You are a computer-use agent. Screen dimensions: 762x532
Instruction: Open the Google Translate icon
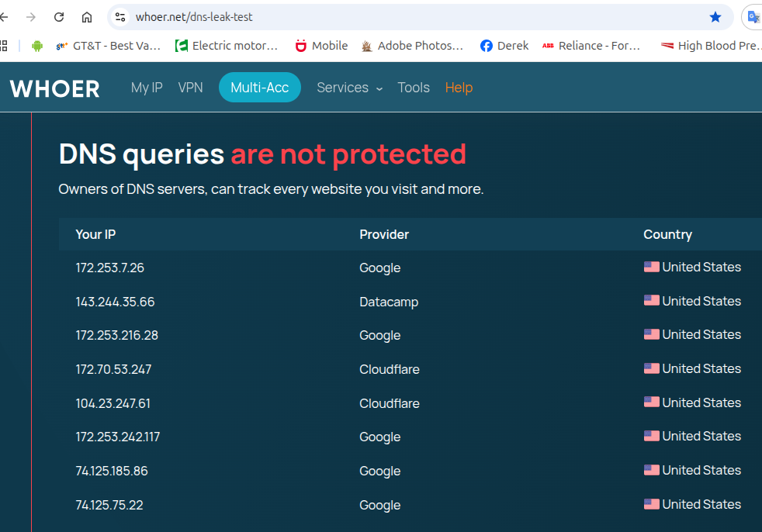click(753, 17)
